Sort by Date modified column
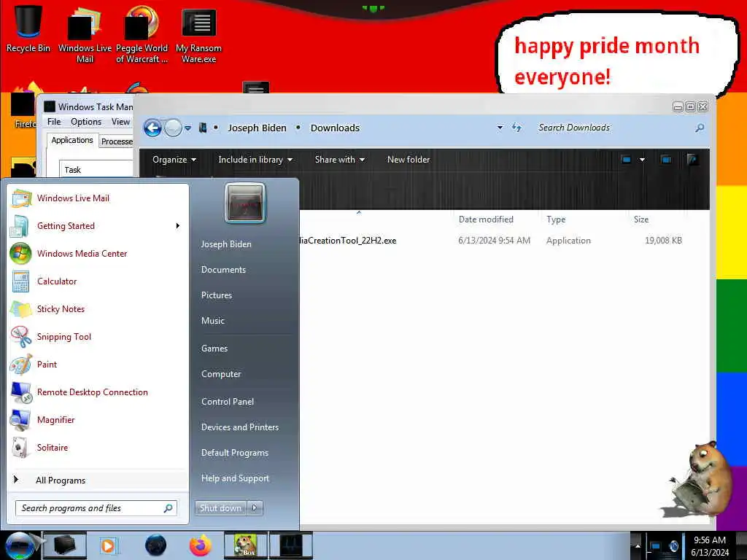Viewport: 747px width, 560px height. 486,219
